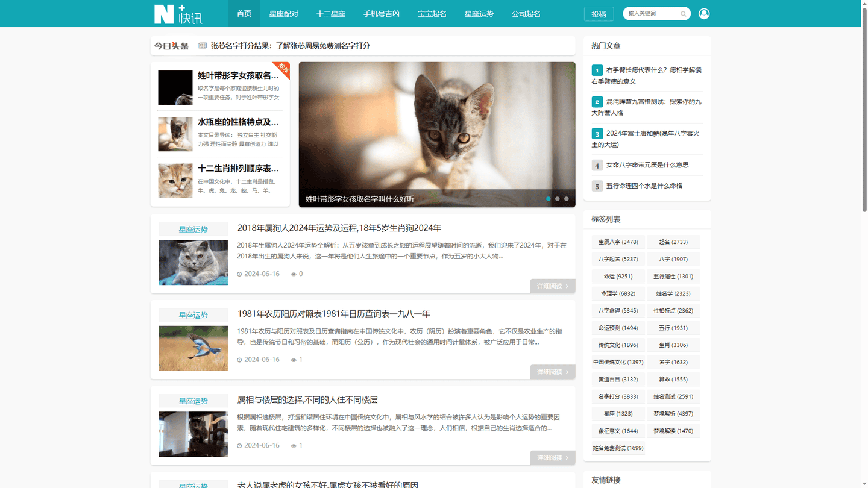Click the black thumbnail of 姓叶带彤字 article

[175, 87]
